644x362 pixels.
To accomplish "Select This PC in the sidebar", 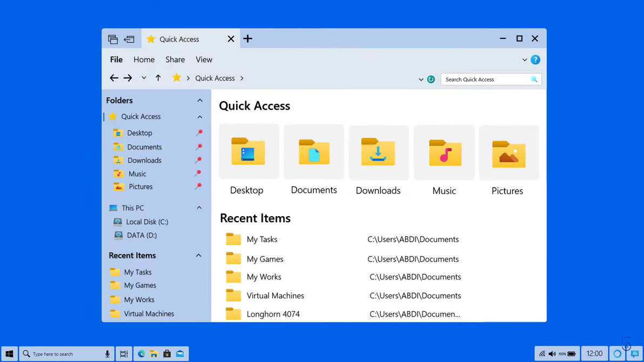I will click(x=132, y=208).
